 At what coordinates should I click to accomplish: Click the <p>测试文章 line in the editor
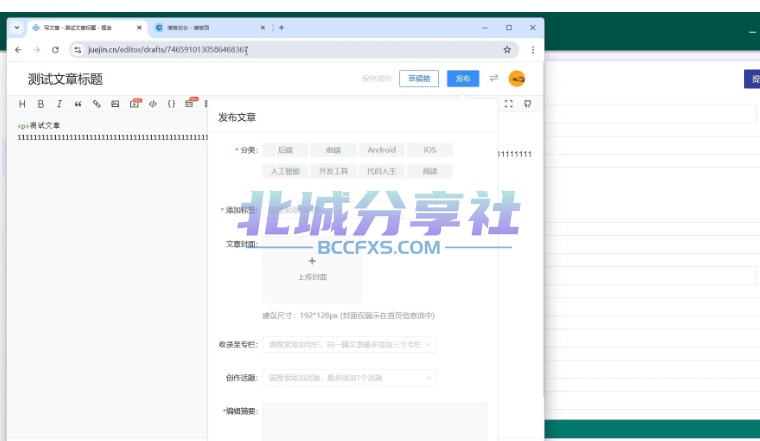[x=39, y=126]
